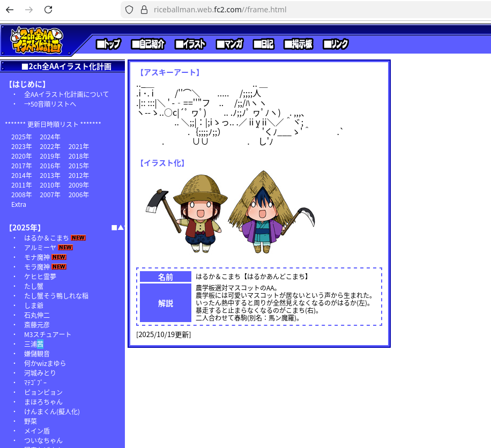The width and height of the screenshot is (491, 448).
Task: Reload the page with refresh icon
Action: (48, 10)
